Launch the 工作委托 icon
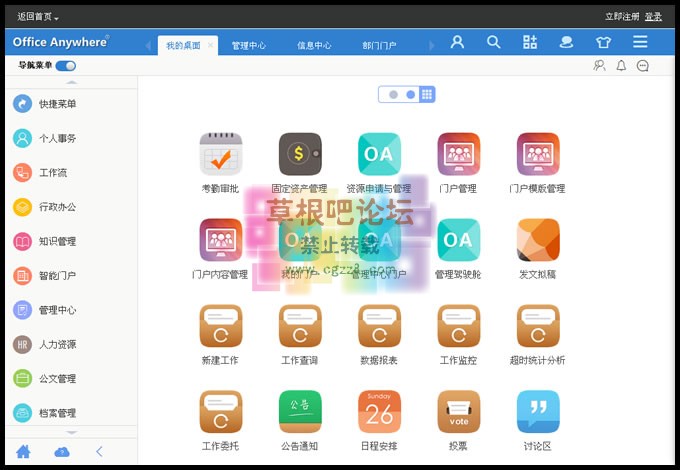Screen dimensions: 680x470 click(221, 411)
